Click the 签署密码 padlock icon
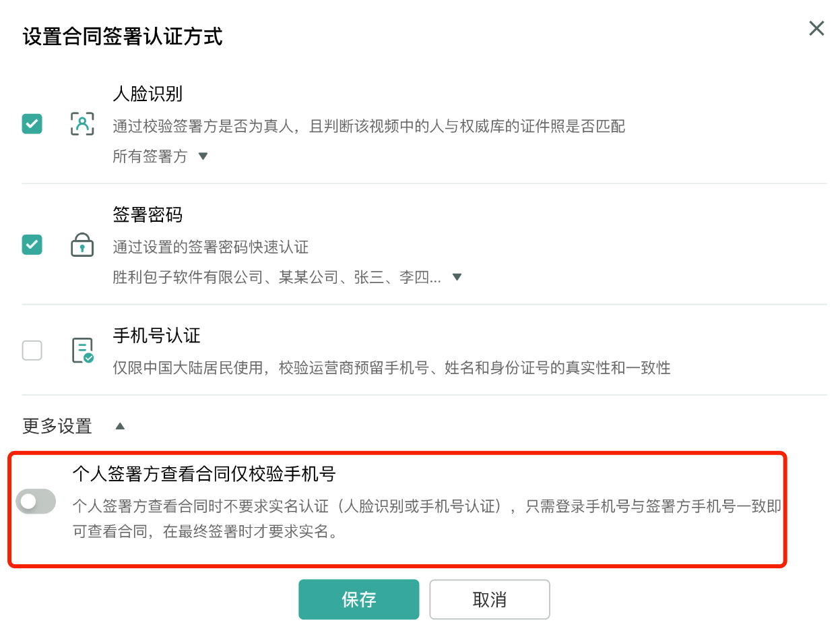The image size is (840, 635). point(82,245)
